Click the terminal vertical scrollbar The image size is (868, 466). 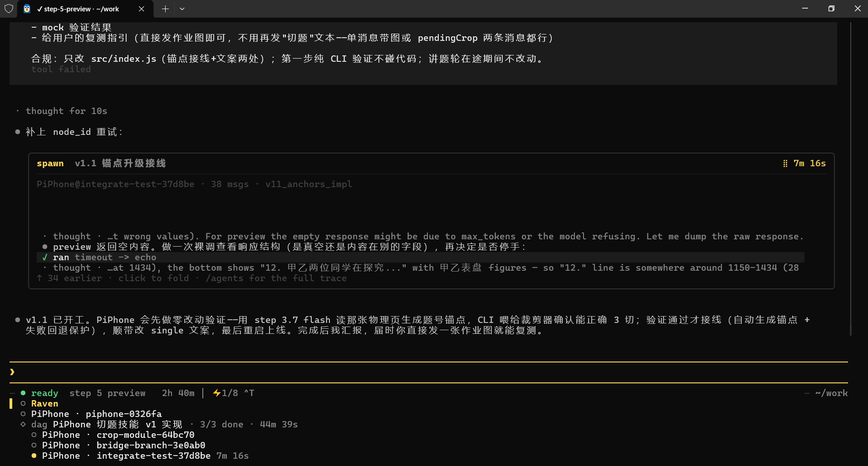coord(851,179)
